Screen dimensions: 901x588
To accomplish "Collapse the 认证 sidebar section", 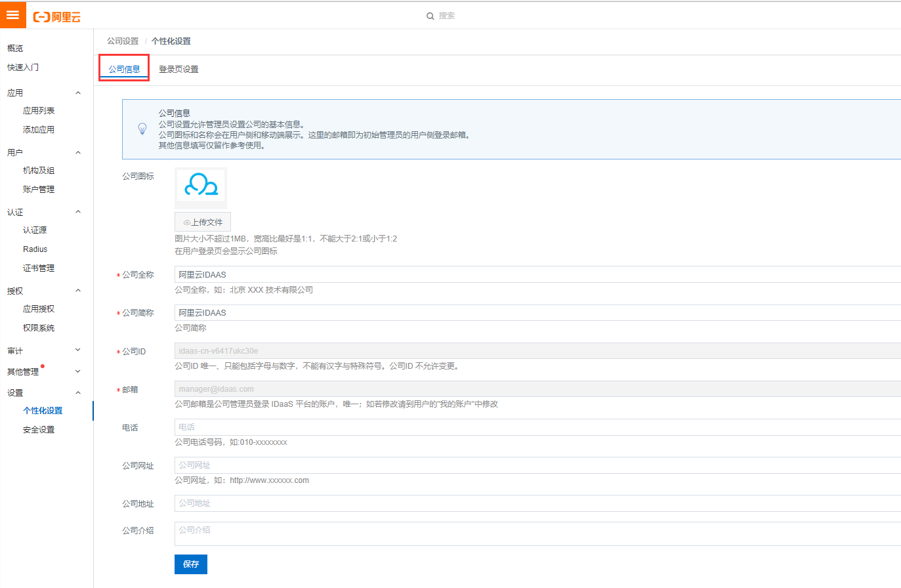I will 78,212.
